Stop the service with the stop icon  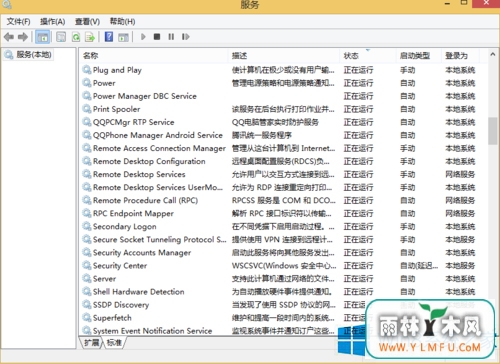[x=157, y=37]
